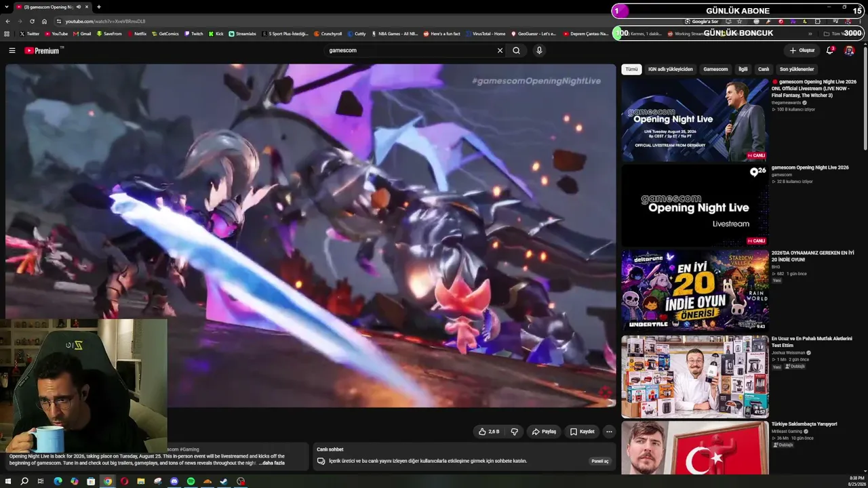Show hidden bookmarks with the chevron
This screenshot has height=488, width=868.
coord(810,34)
